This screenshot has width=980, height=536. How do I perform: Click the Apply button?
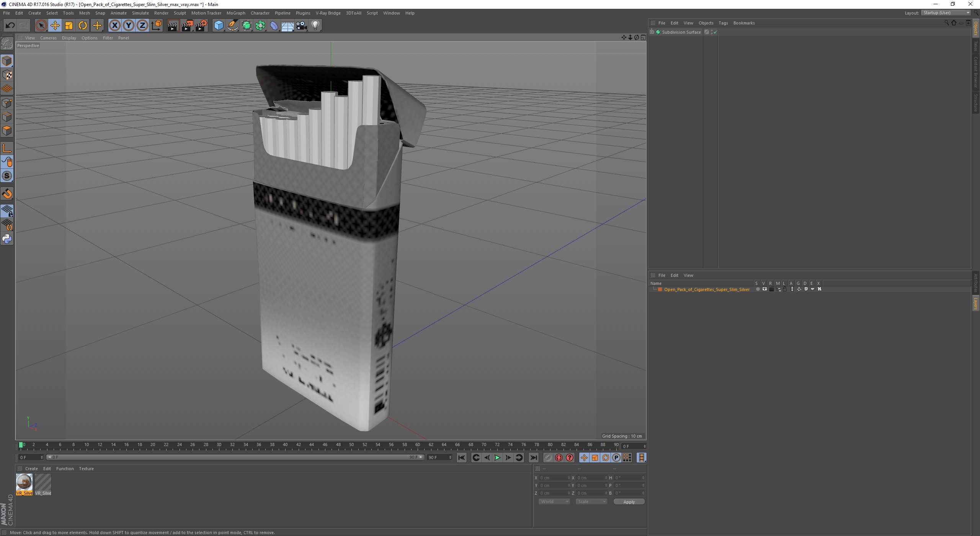(x=629, y=502)
